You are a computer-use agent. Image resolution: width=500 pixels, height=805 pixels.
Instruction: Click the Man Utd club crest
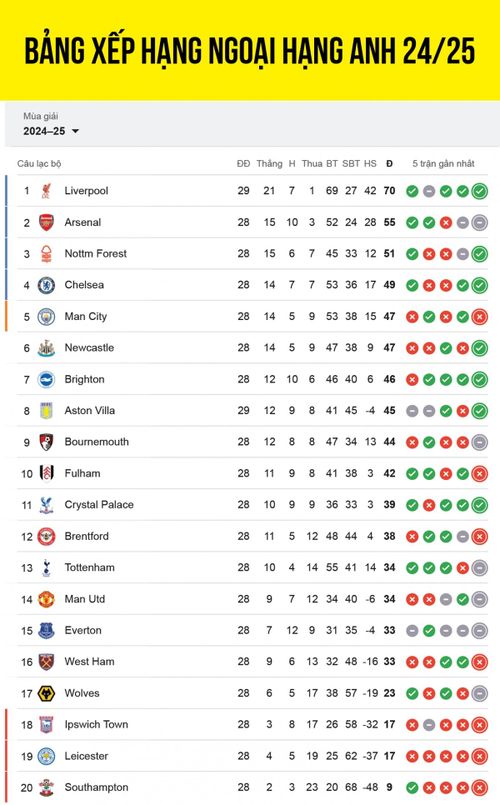[46, 599]
